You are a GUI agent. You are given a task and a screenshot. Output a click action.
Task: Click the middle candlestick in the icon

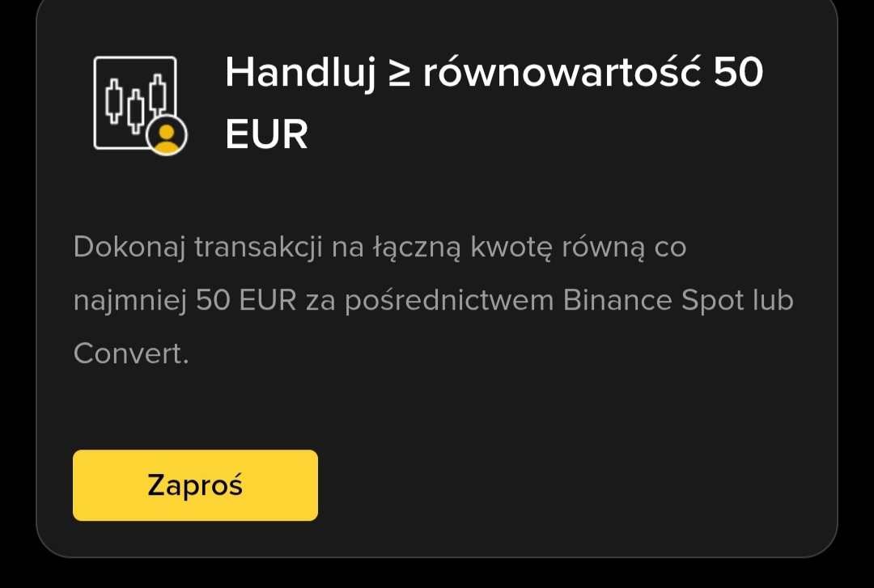[x=136, y=111]
